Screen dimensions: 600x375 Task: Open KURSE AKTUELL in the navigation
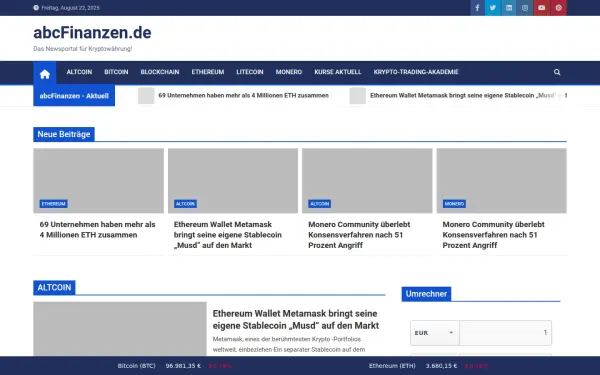(338, 72)
